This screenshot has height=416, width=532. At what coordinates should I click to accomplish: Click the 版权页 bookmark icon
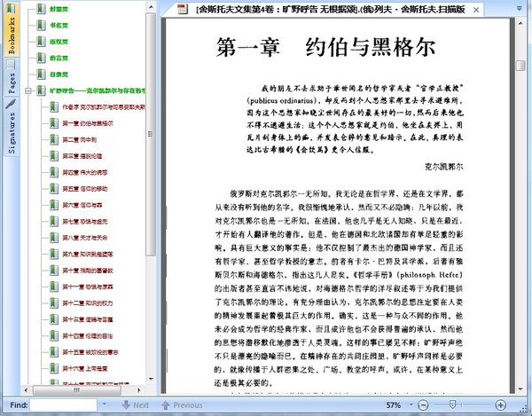41,42
